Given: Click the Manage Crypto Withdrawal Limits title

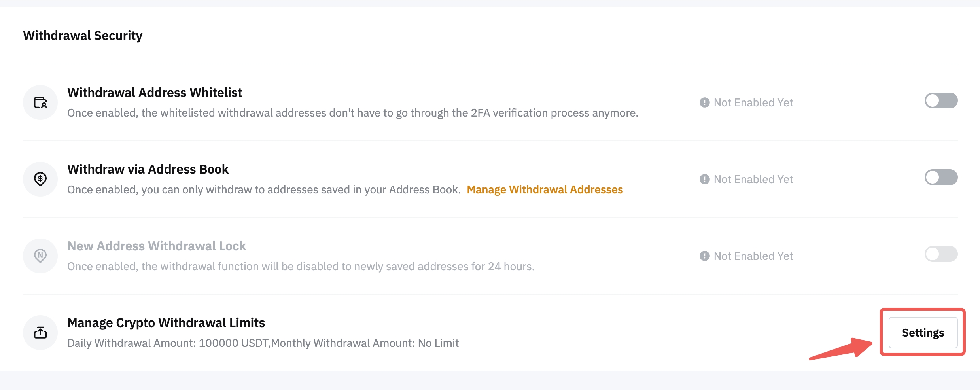Looking at the screenshot, I should click(166, 323).
